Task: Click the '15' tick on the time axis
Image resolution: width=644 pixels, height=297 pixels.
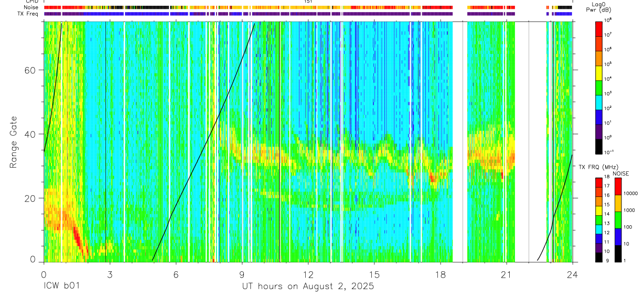Action: [374, 274]
